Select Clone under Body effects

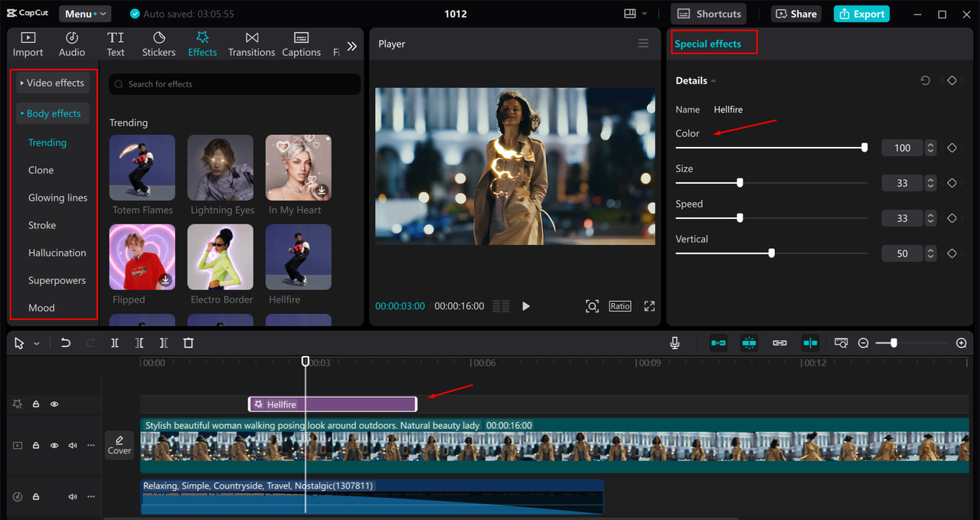point(41,170)
